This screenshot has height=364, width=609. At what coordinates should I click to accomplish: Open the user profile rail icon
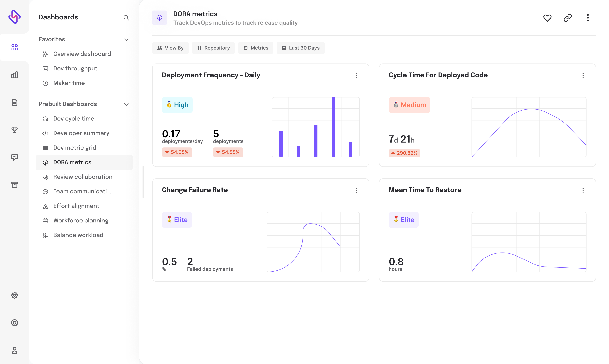pyautogui.click(x=14, y=350)
